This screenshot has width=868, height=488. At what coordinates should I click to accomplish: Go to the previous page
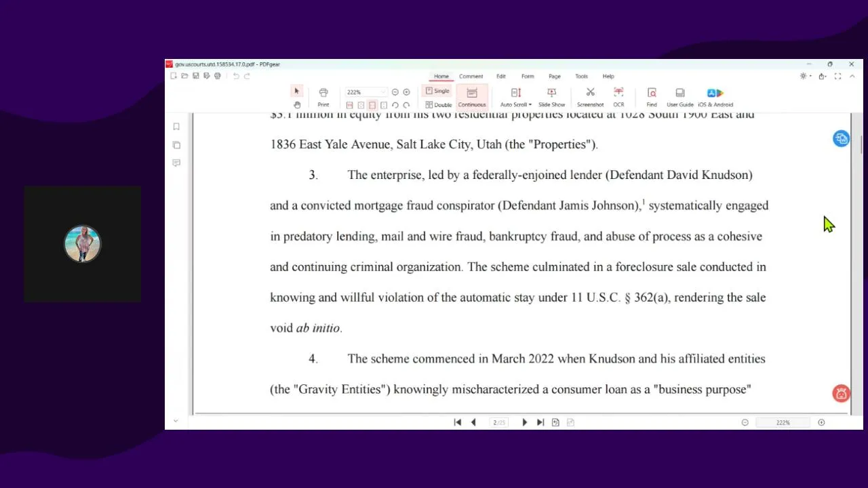pyautogui.click(x=473, y=422)
